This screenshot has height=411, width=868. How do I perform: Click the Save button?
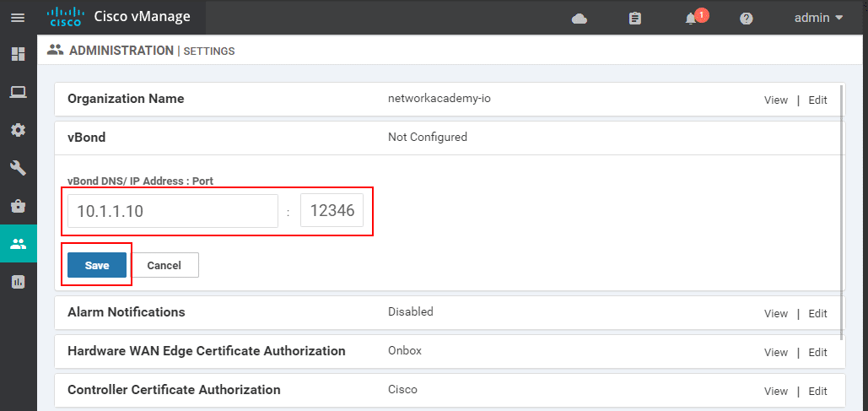(x=97, y=265)
